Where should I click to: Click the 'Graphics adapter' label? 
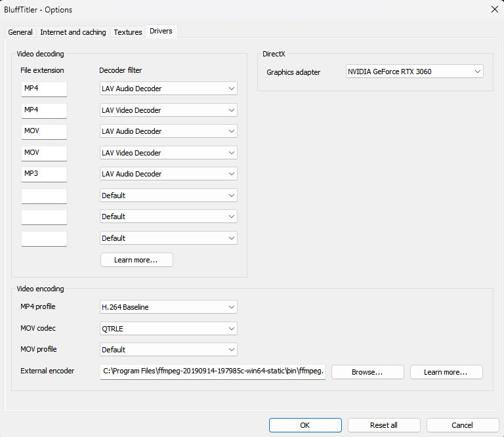pos(293,72)
